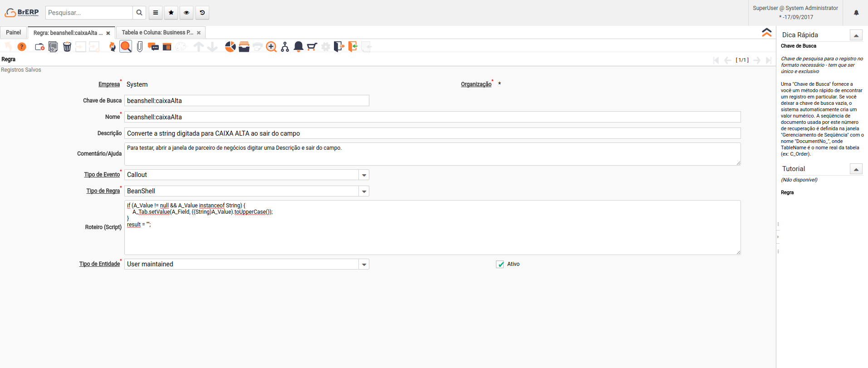Click the Organização field label link

[476, 84]
